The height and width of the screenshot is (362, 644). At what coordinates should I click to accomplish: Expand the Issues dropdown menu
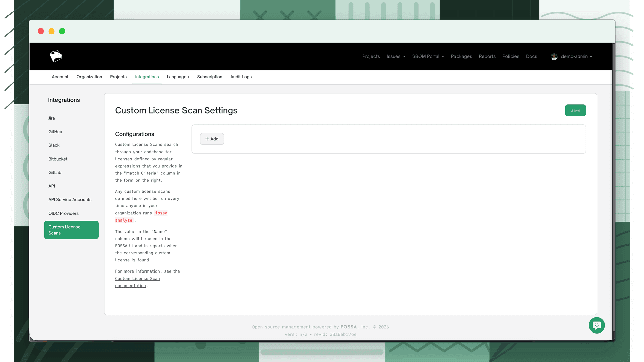pyautogui.click(x=396, y=56)
